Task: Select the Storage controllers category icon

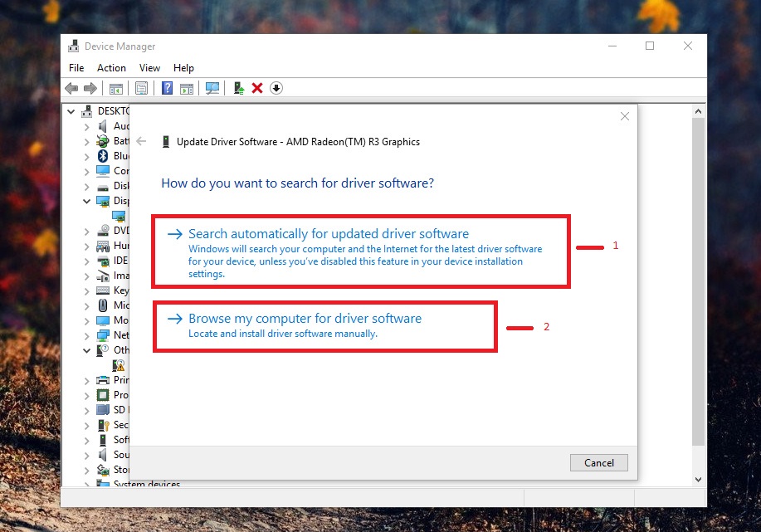Action: coord(103,470)
